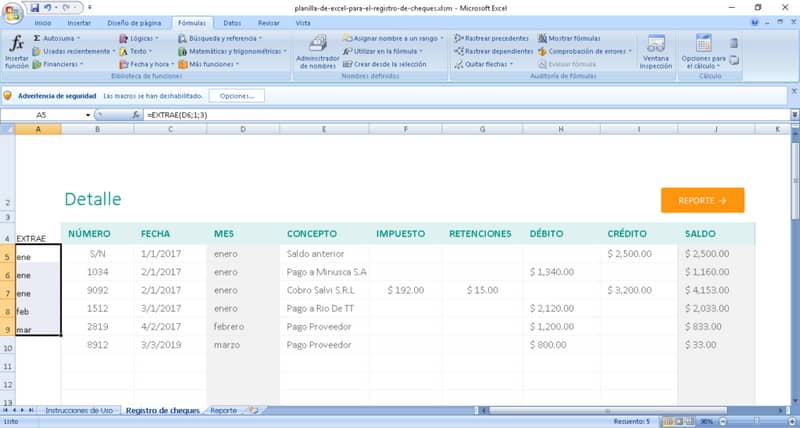Viewport: 800px width, 428px height.
Task: Close the security warning bar
Action: [794, 91]
